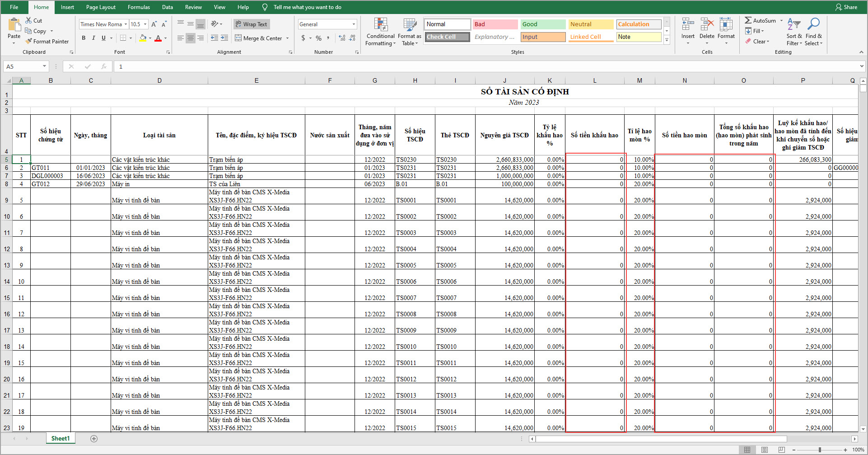The height and width of the screenshot is (455, 868).
Task: Open the Sort & Filter tool
Action: click(793, 25)
